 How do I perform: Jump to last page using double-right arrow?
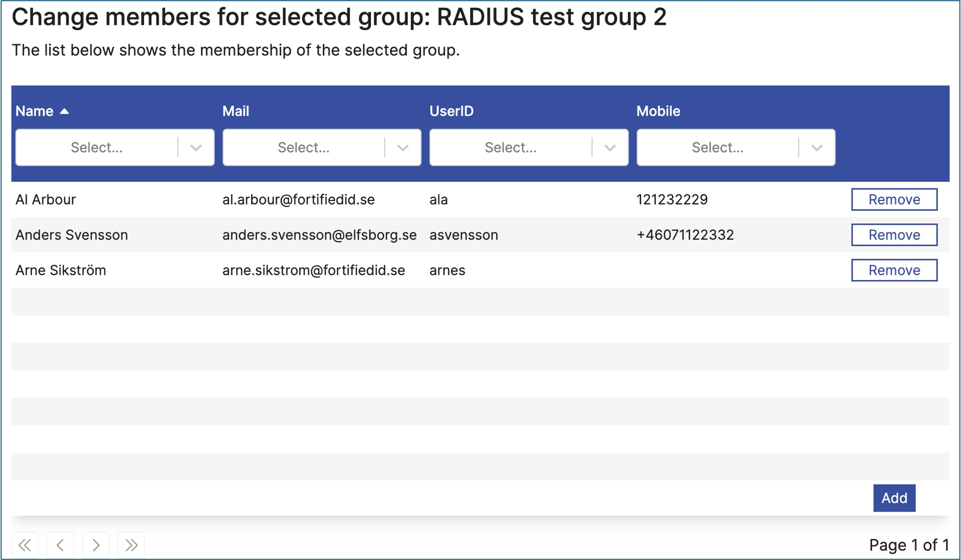(x=131, y=545)
